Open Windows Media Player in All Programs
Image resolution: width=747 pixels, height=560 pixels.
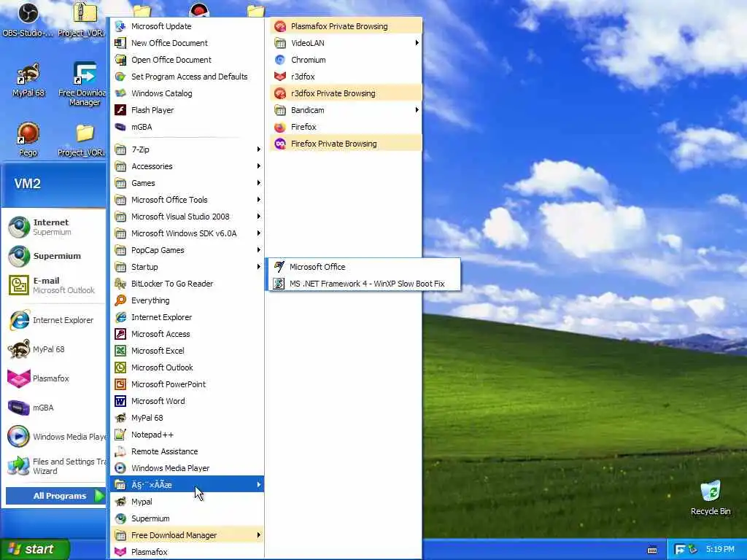click(x=187, y=468)
